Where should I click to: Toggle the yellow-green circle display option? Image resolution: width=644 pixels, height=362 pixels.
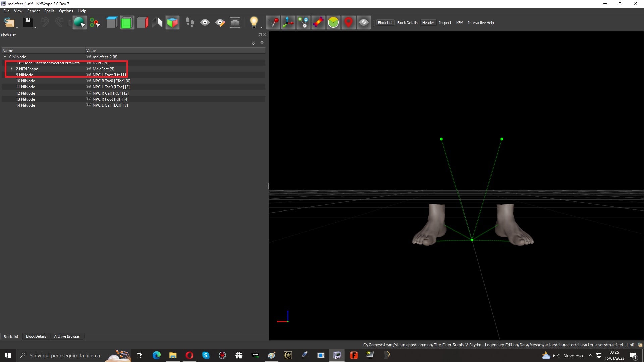tap(333, 23)
